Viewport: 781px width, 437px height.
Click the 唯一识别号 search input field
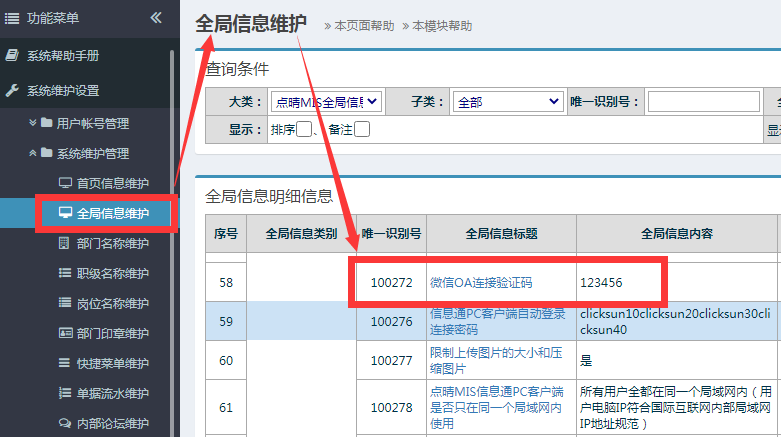(x=703, y=101)
